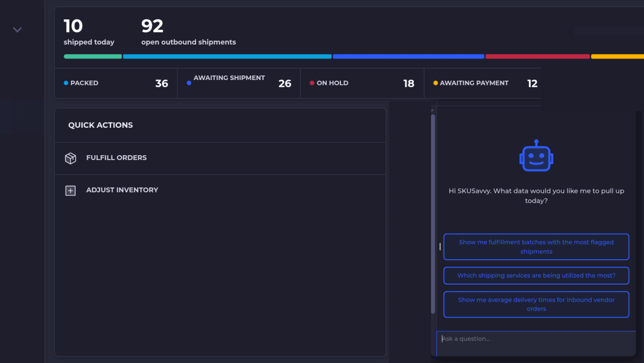Click the dark blue progress bar segment
Viewport: 644px width, 363px height.
coord(408,56)
